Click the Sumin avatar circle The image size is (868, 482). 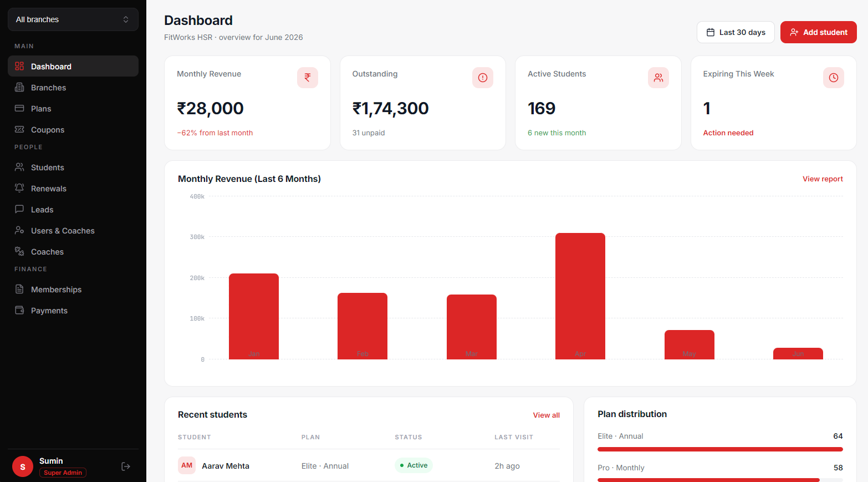pos(23,467)
